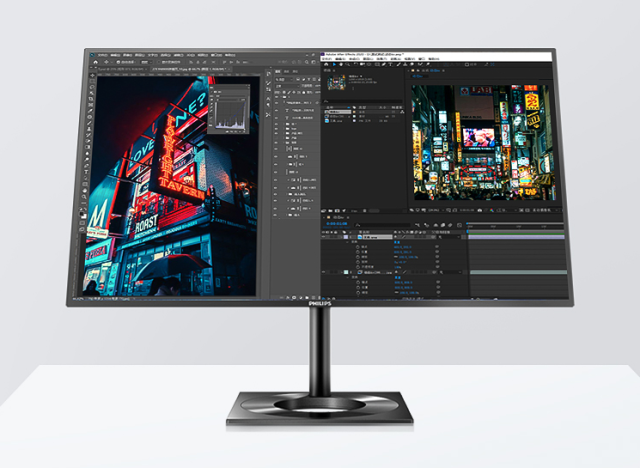Viewport: 640px width, 468px height.
Task: Click the history icon in Photoshop's collapsed panel strip
Action: coord(269,74)
